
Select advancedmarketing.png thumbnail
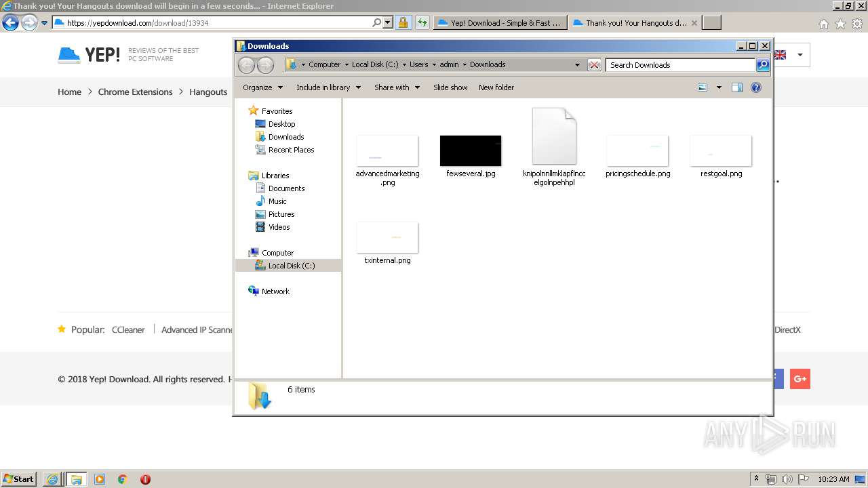[x=387, y=150]
